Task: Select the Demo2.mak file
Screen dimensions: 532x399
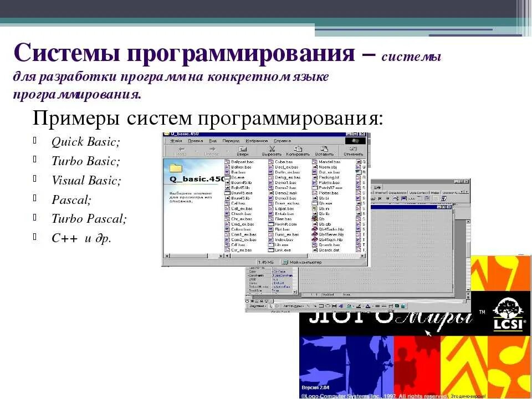Action: pos(283,193)
